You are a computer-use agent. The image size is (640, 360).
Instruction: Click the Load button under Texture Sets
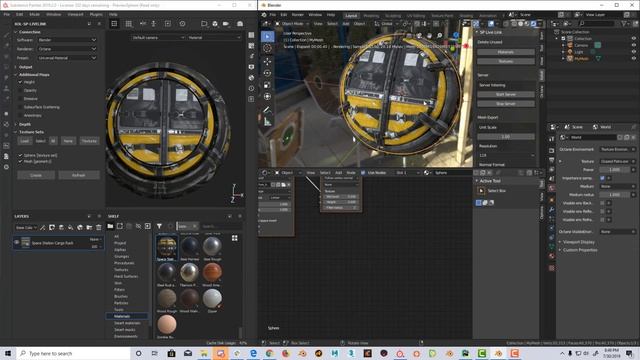pyautogui.click(x=24, y=141)
